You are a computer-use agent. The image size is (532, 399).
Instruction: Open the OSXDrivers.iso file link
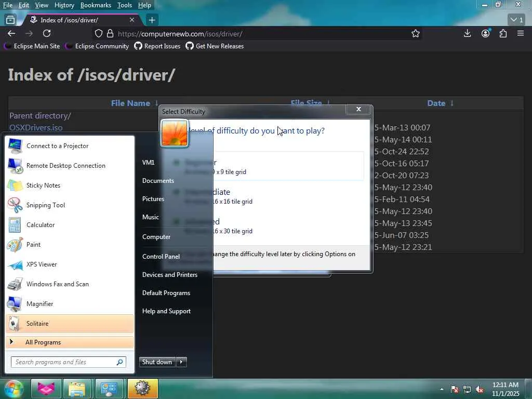[x=36, y=128]
